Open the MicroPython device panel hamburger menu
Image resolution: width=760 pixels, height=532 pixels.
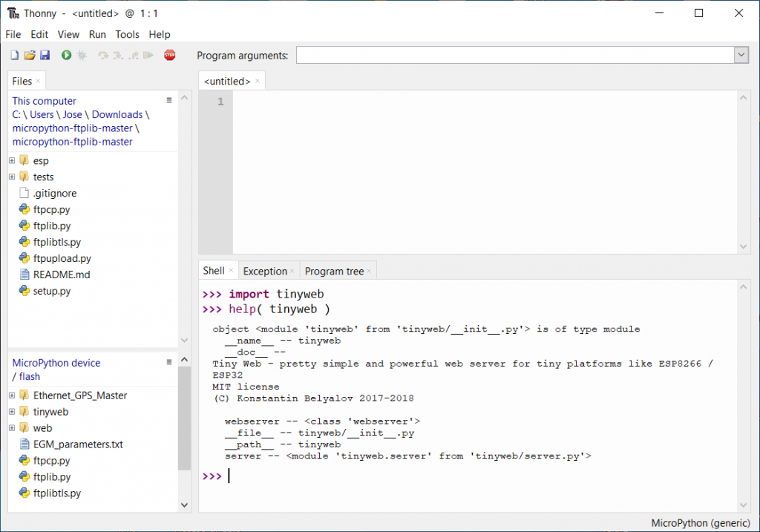(168, 362)
